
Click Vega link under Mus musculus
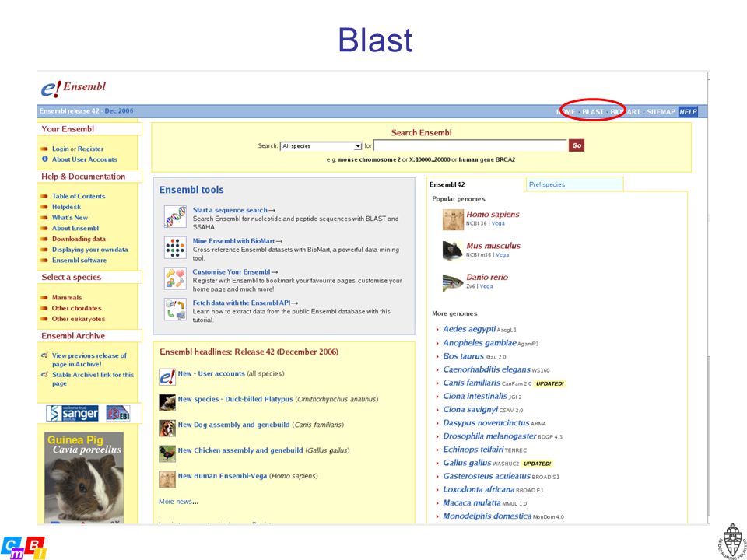[x=502, y=255]
